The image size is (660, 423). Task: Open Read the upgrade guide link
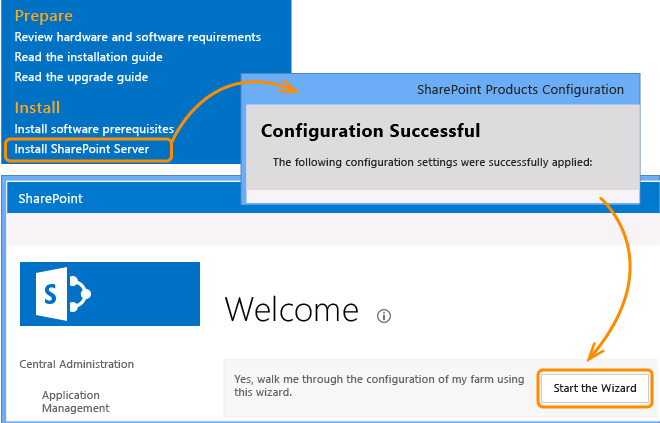click(x=81, y=77)
